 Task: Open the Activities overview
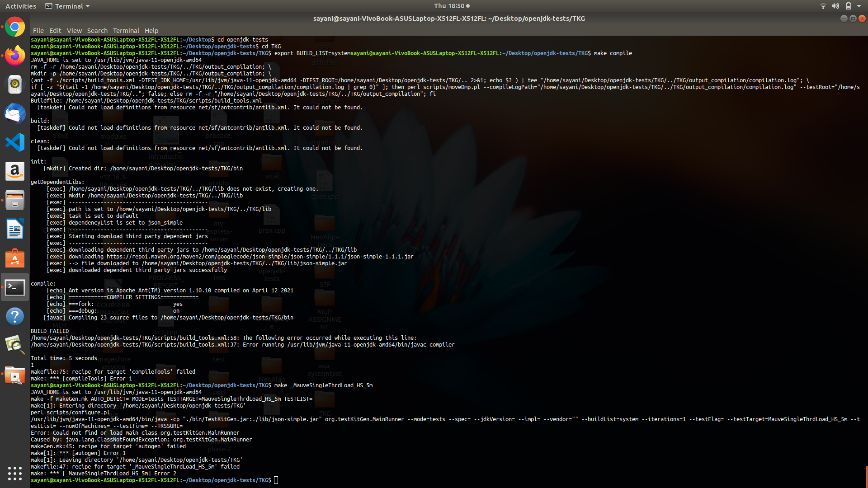tap(21, 6)
